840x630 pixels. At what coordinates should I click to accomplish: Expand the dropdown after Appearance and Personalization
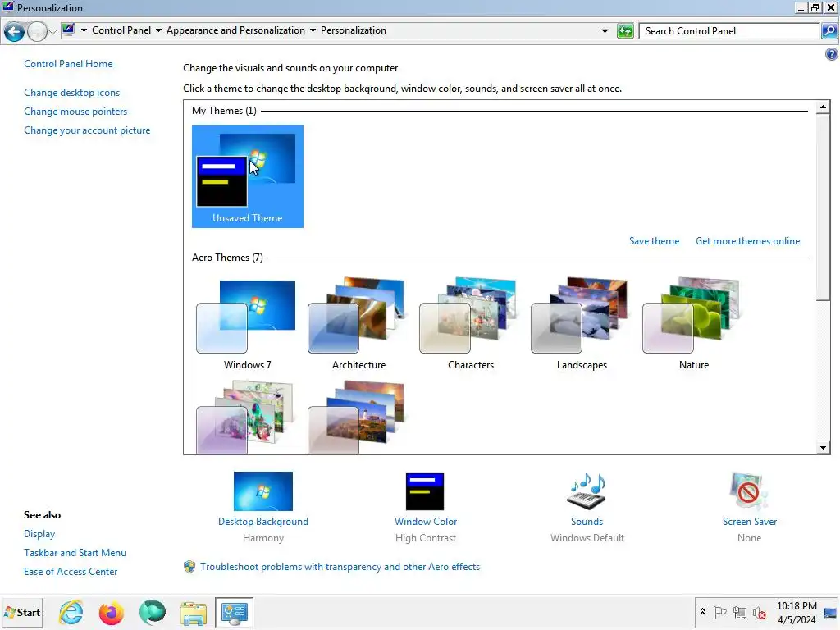pyautogui.click(x=313, y=30)
